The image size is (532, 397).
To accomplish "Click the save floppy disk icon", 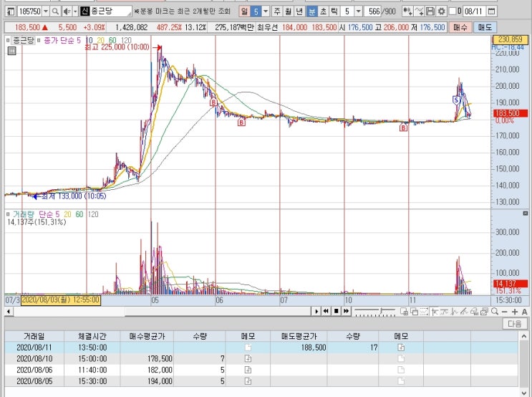I will tap(430, 11).
